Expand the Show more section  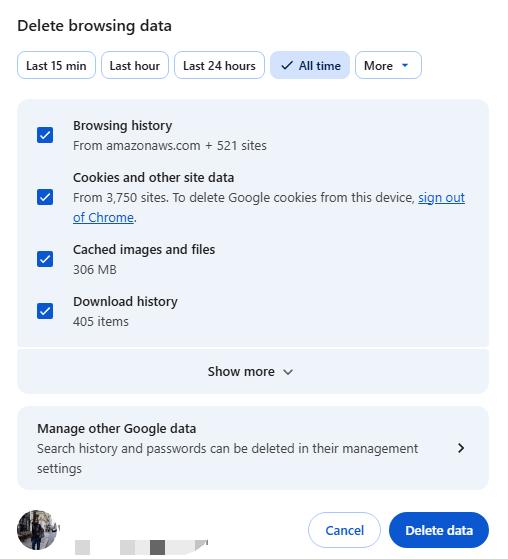click(x=253, y=371)
